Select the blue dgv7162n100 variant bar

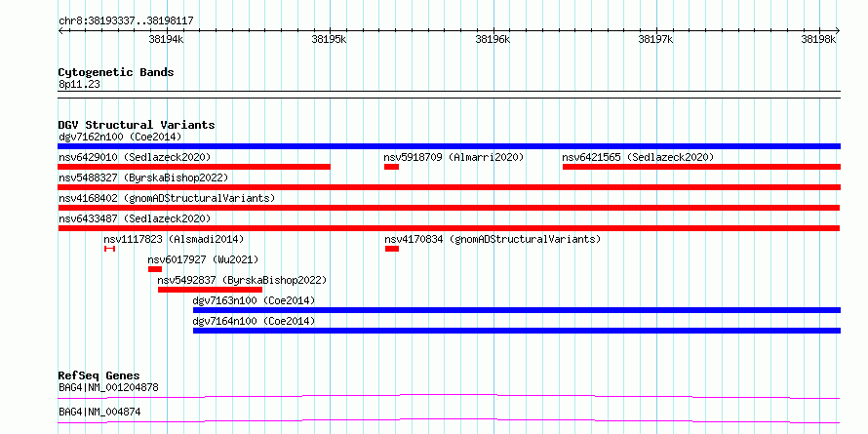point(449,146)
